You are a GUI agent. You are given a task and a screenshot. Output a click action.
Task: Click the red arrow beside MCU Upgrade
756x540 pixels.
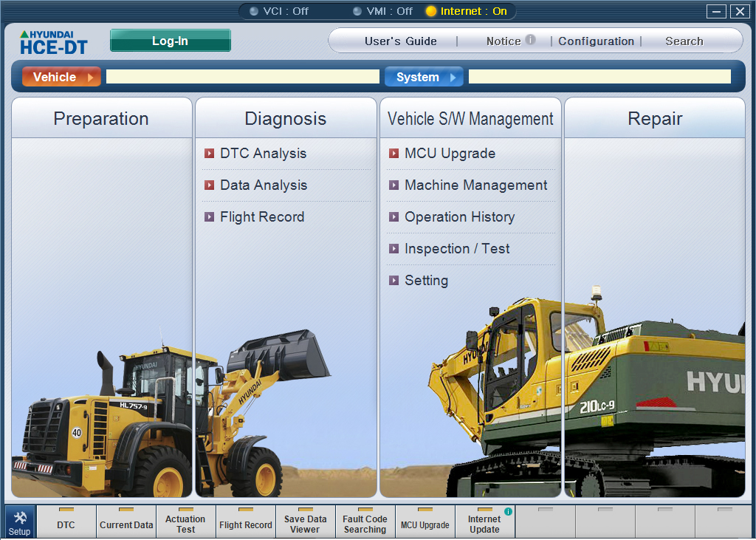click(x=394, y=154)
